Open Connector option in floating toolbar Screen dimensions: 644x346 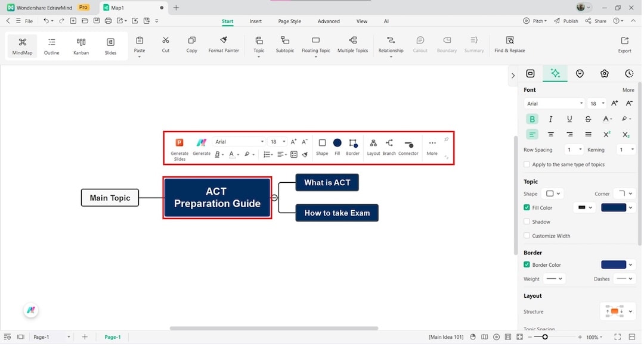tap(408, 146)
